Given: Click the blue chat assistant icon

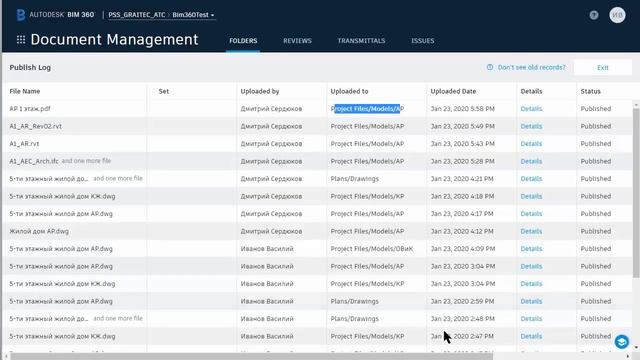Looking at the screenshot, I should (622, 342).
